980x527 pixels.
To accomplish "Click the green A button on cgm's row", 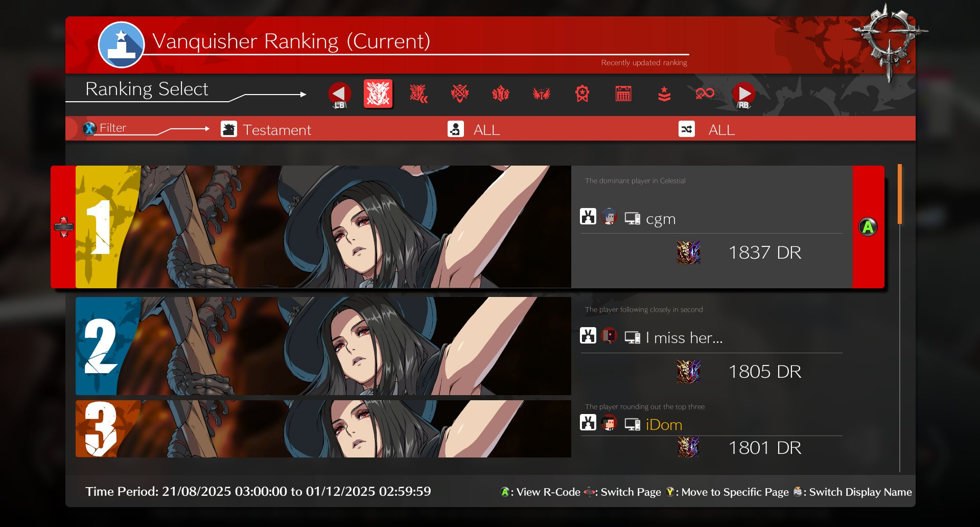I will (868, 227).
